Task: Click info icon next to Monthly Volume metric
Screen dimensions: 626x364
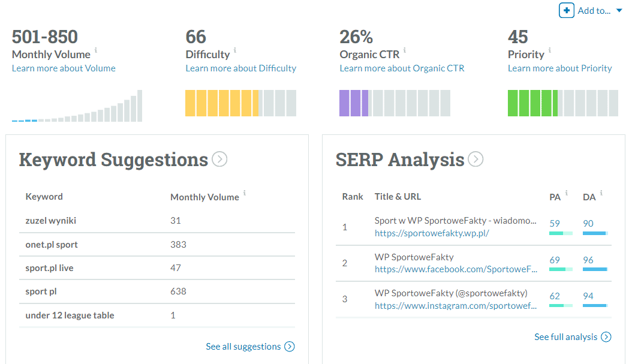Action: (x=96, y=50)
